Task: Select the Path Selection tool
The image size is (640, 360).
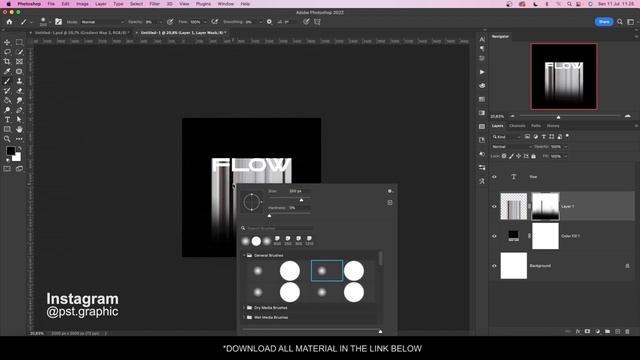Action: click(19, 120)
